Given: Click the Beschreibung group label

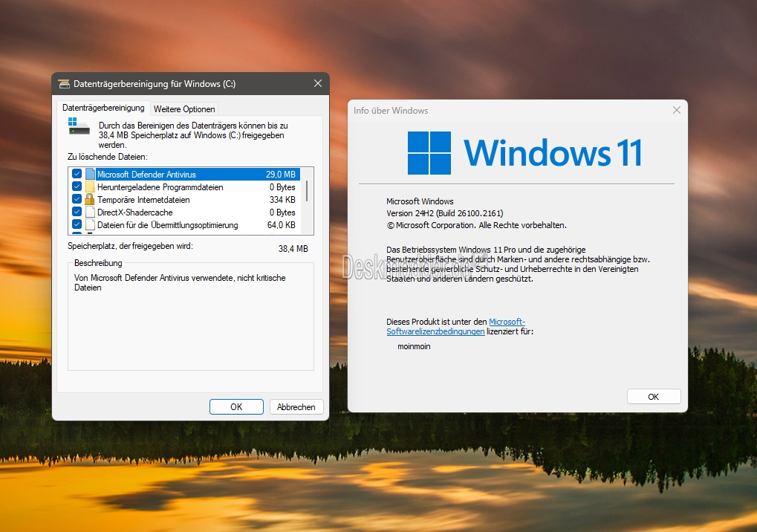Looking at the screenshot, I should (98, 262).
